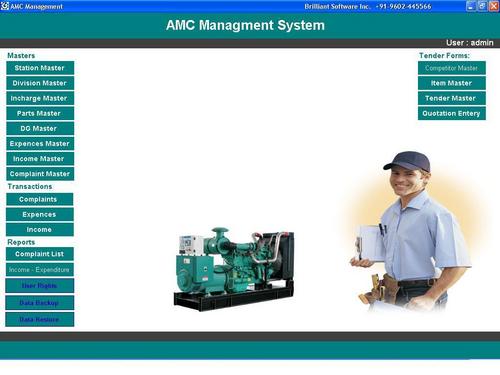Click the Incharge Master button
The height and width of the screenshot is (375, 500).
pos(40,98)
